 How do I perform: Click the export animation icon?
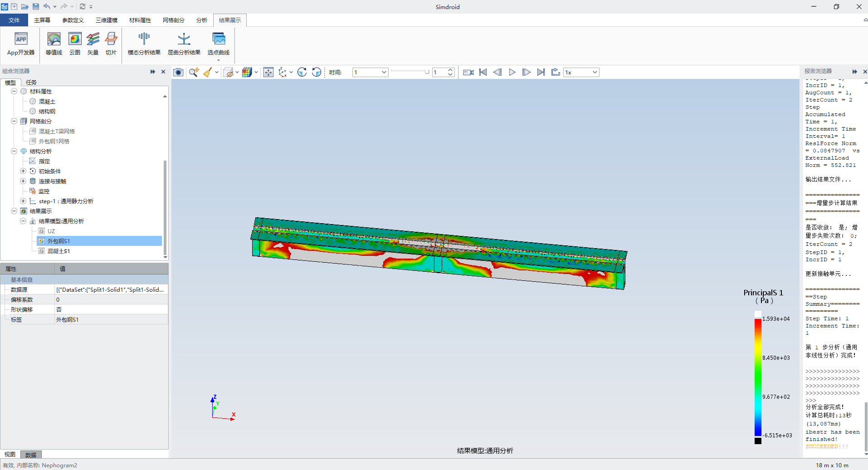(556, 72)
